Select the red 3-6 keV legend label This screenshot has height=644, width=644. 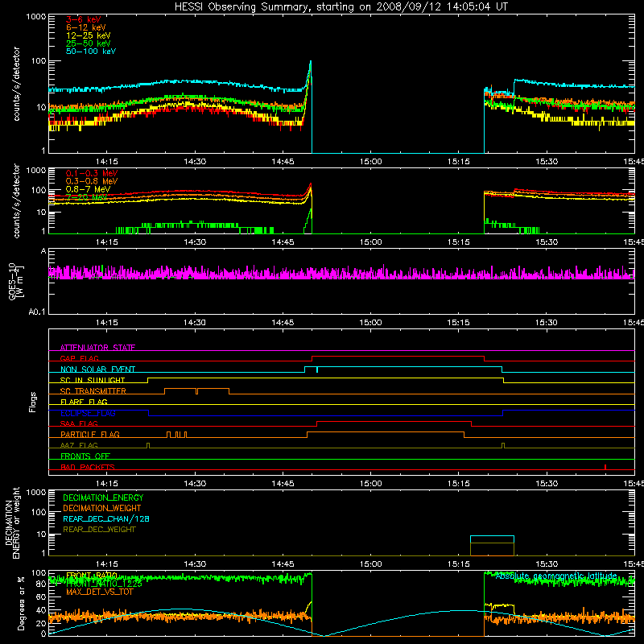(x=84, y=19)
